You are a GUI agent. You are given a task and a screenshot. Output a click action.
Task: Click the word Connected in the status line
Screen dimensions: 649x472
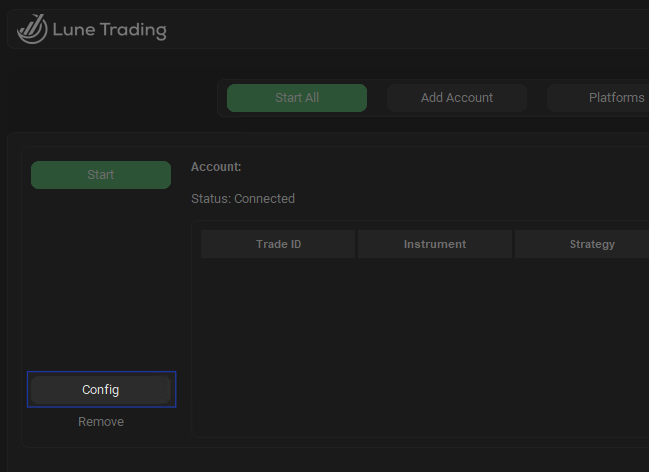coord(264,199)
